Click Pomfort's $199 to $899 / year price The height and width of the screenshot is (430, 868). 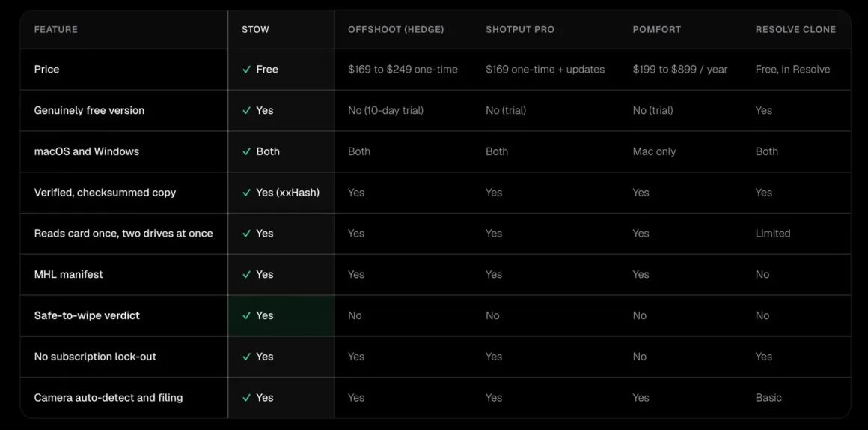pyautogui.click(x=679, y=70)
